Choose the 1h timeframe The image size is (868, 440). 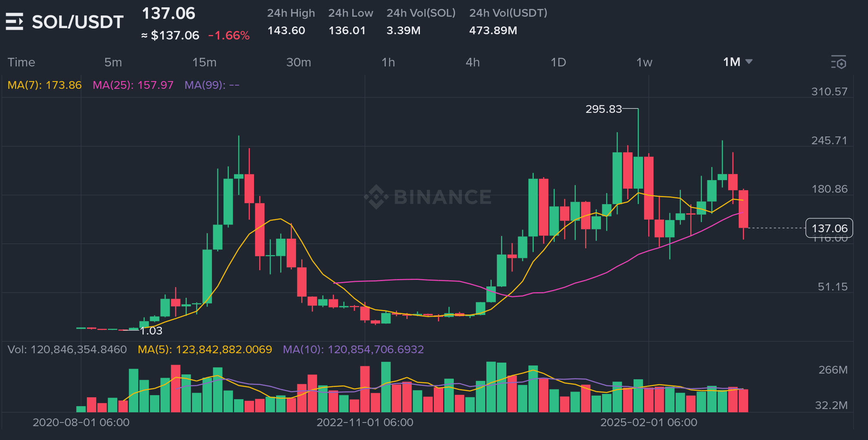(388, 62)
